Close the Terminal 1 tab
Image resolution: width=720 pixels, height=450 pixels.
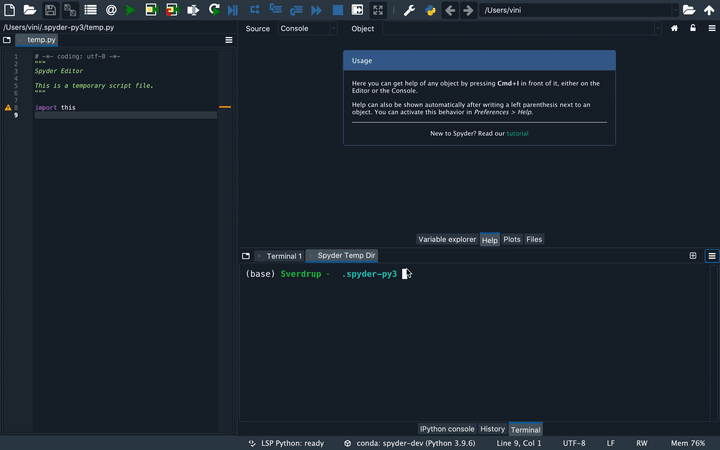click(259, 256)
